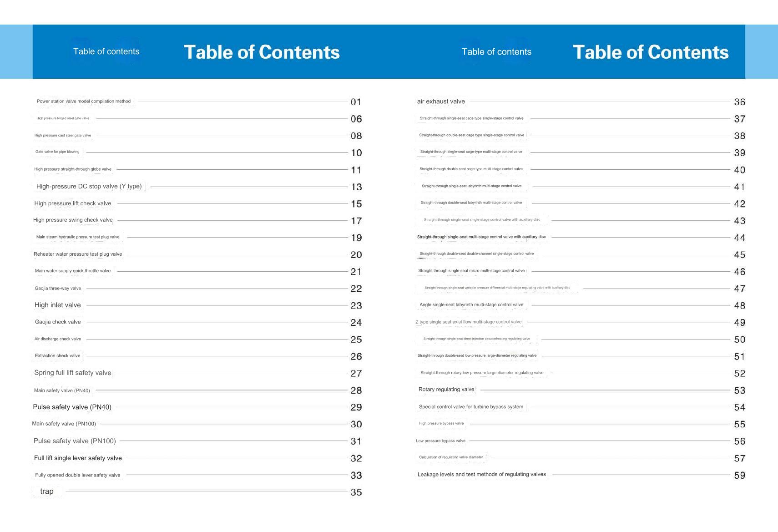Select 'High pressure lift check valve' entry
Image resolution: width=778 pixels, height=532 pixels.
[x=73, y=203]
